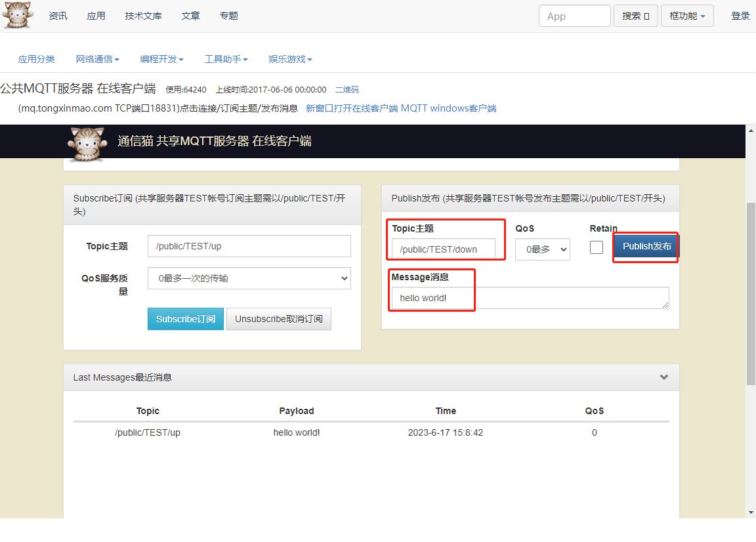Open the Subscribe QoS服务质量 dropdown
Screen dimensions: 756x542
249,278
